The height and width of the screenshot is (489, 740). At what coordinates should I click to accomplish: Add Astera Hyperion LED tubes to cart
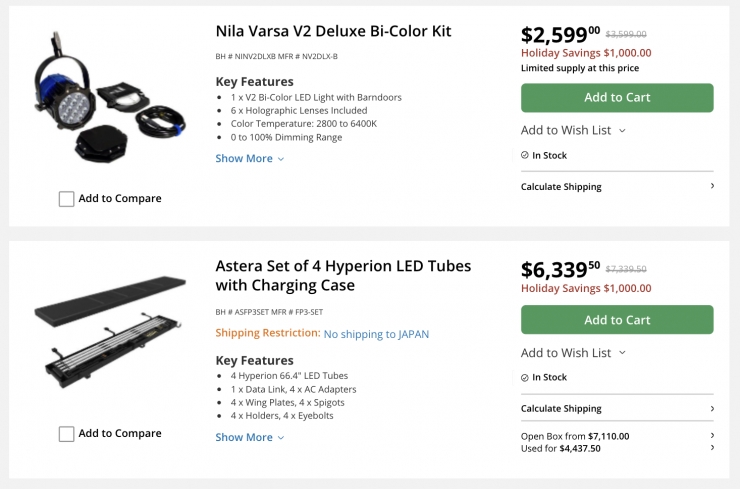[x=617, y=320]
